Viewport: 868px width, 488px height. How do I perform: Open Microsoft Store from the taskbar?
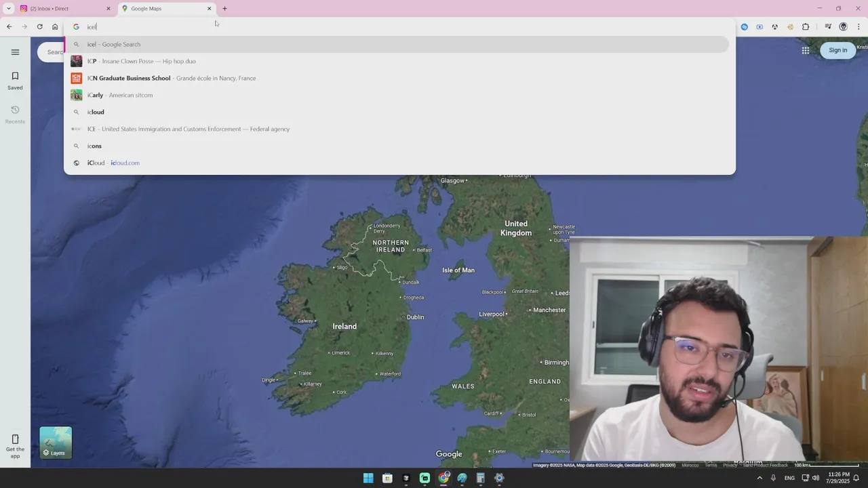387,478
